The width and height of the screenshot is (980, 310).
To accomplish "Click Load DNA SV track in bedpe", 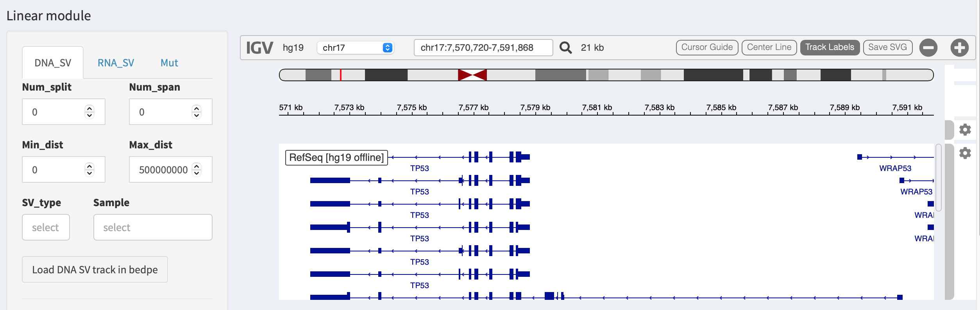I will [95, 269].
